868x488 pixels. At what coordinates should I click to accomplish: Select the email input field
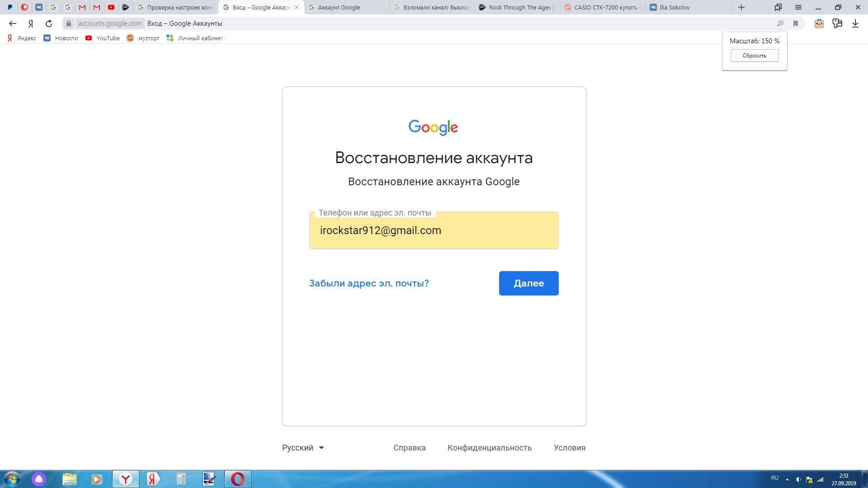click(434, 230)
